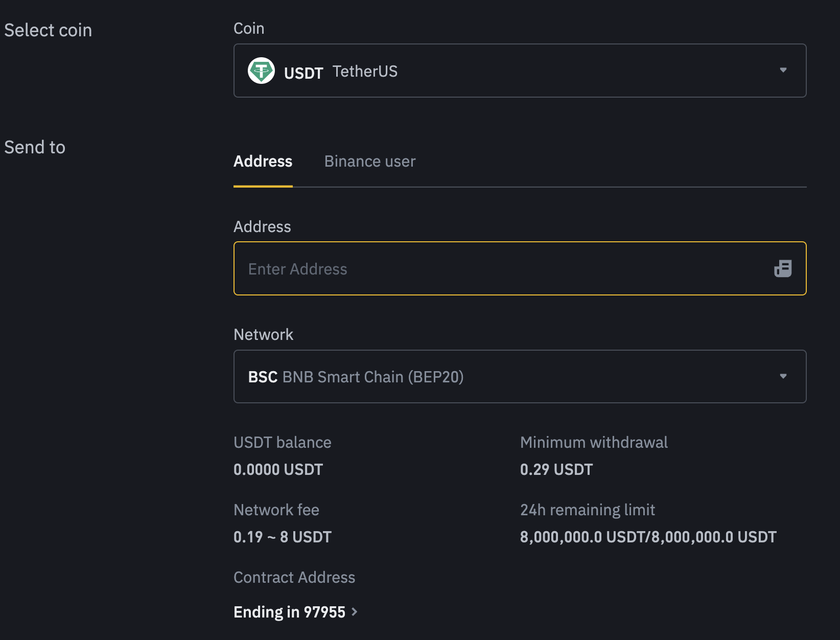Select the 8,000,000.0 USDT remaining limit value
Viewport: 840px width, 640px height.
click(648, 537)
